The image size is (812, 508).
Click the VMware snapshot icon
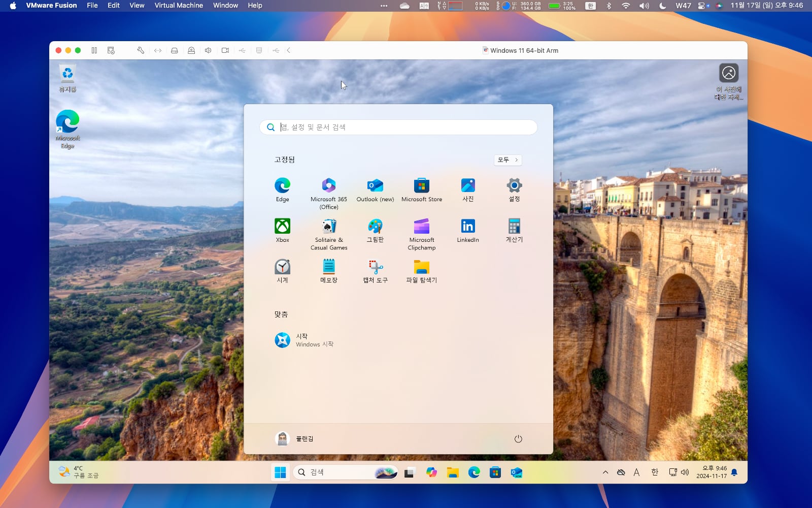pos(111,50)
